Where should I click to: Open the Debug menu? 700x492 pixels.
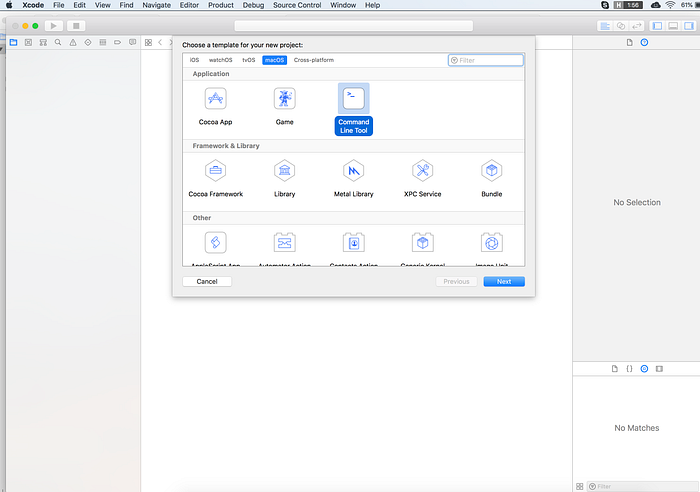pos(253,5)
